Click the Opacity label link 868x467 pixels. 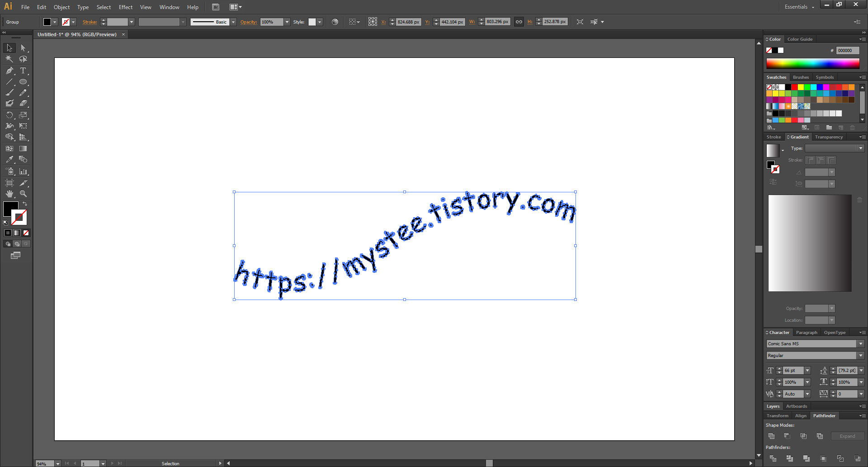pyautogui.click(x=248, y=22)
